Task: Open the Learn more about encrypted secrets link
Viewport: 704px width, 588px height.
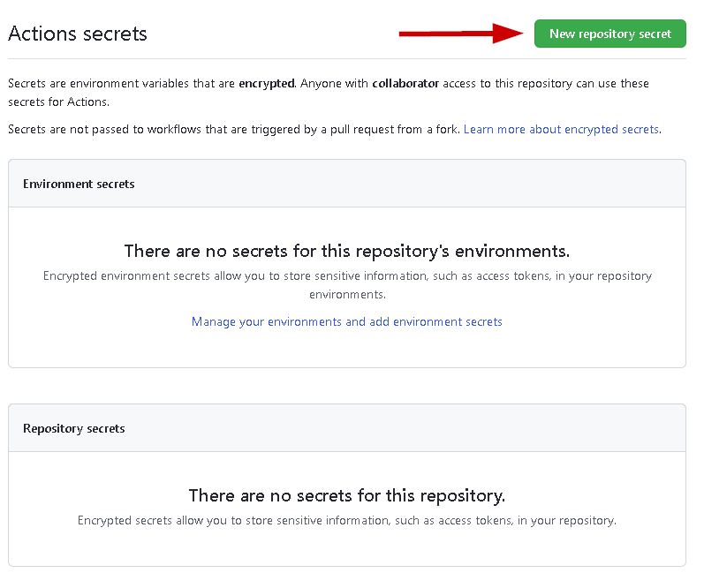Action: 561,129
